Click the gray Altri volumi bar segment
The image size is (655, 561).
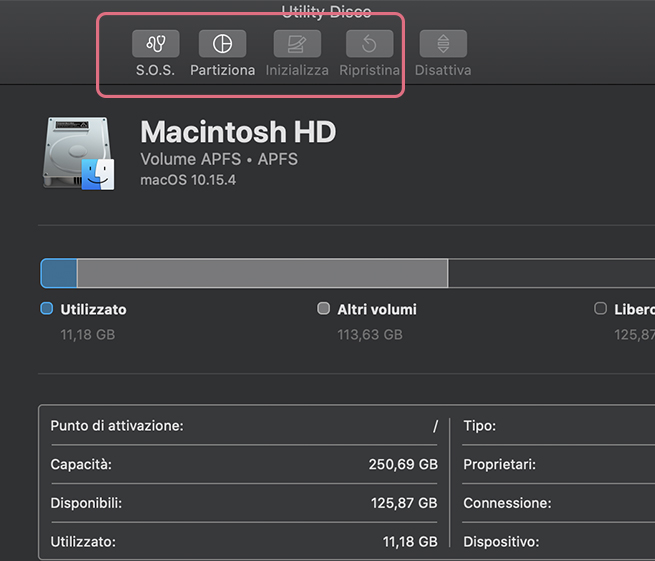coord(262,273)
